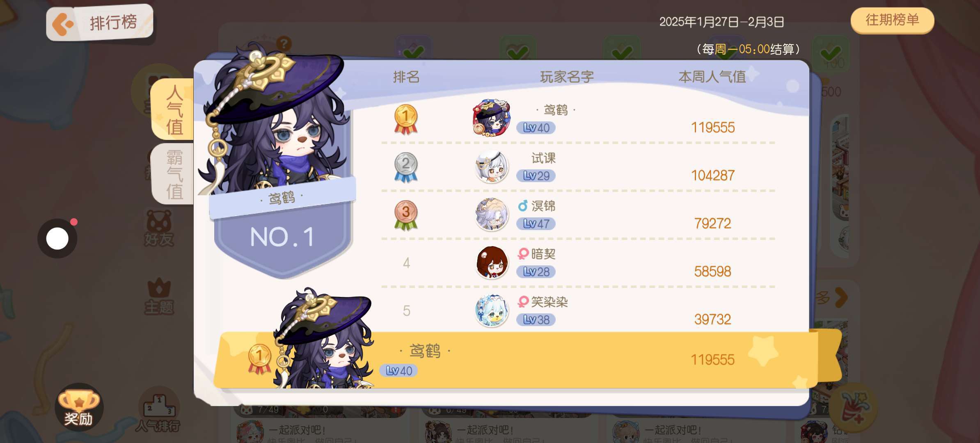Open player 试课 avatar profile
Viewport: 980px width, 443px height.
point(492,167)
